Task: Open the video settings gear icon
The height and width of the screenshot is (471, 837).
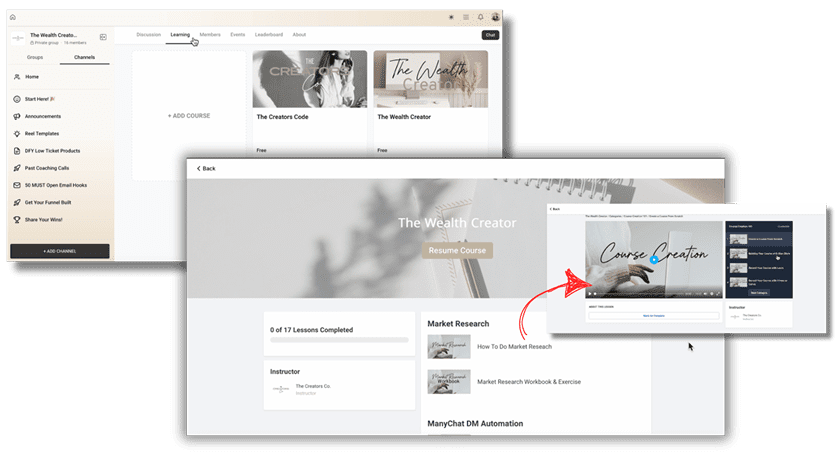Action: pos(712,294)
